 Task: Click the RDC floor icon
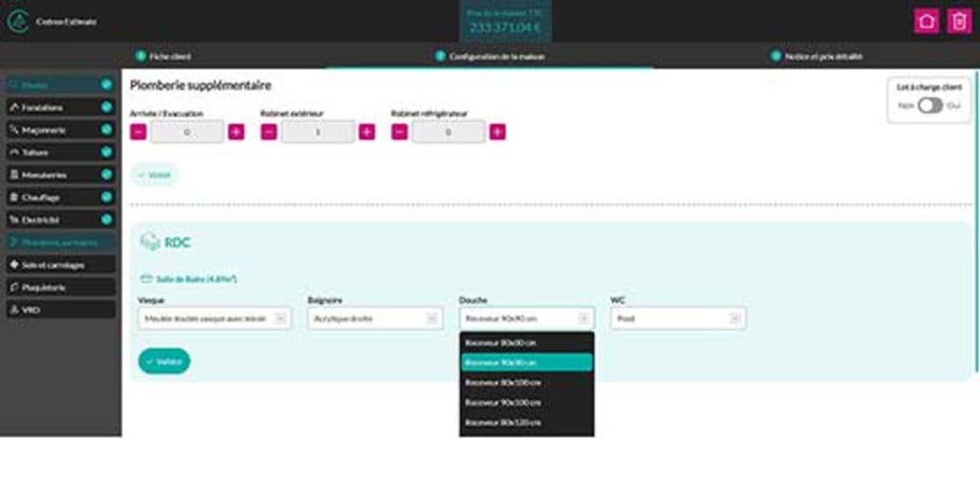[x=150, y=242]
